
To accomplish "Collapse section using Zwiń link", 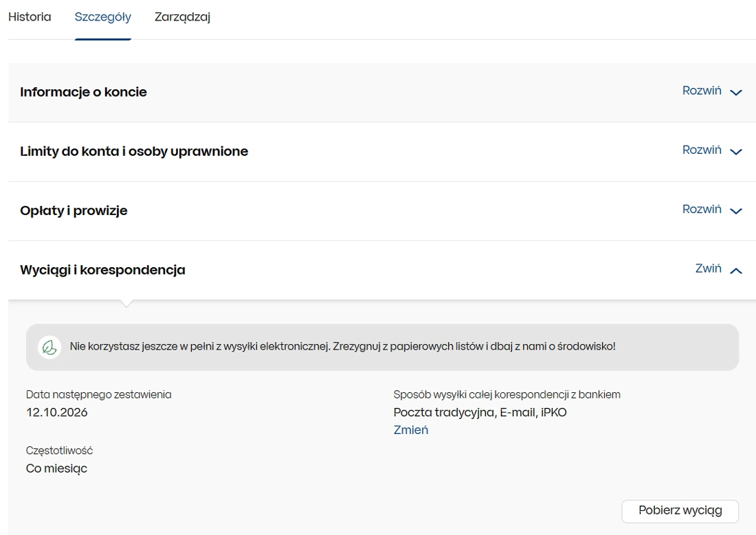I will 709,269.
